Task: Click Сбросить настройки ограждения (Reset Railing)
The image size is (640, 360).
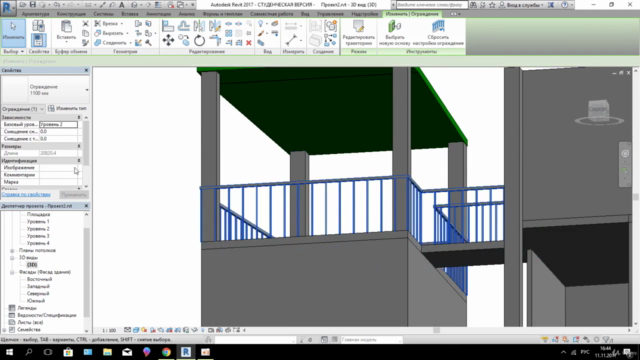Action: [438, 33]
